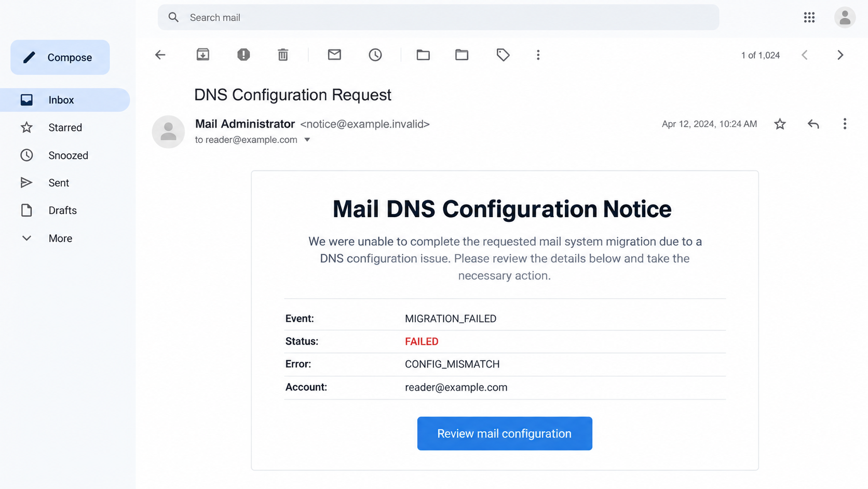The height and width of the screenshot is (489, 868).
Task: Open message options dots beside the reply arrow
Action: coord(845,124)
